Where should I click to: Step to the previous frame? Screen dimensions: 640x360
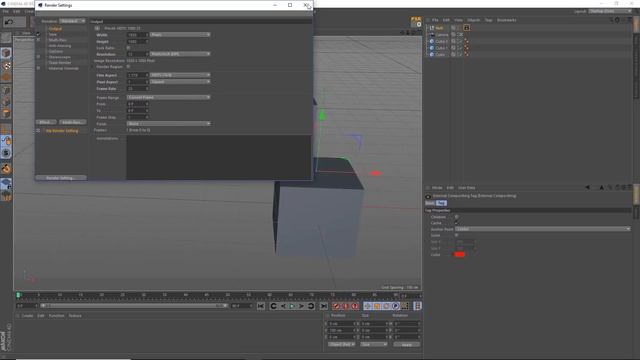[283, 306]
